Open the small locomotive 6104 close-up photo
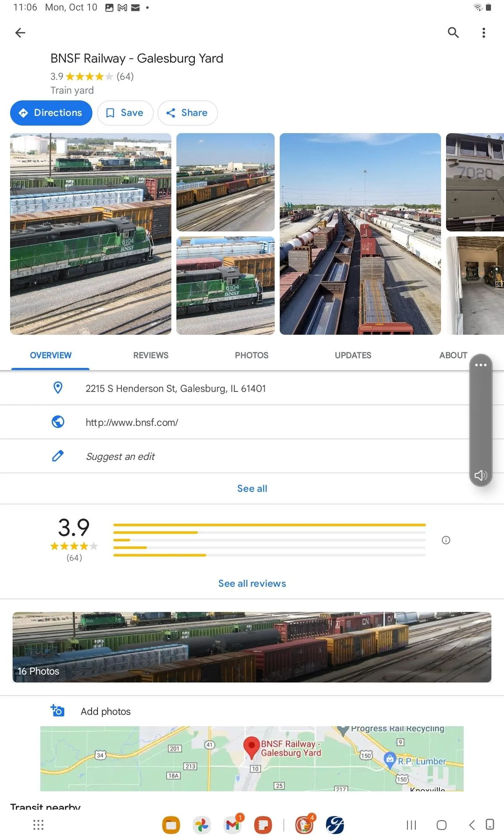This screenshot has height=840, width=504. (226, 286)
